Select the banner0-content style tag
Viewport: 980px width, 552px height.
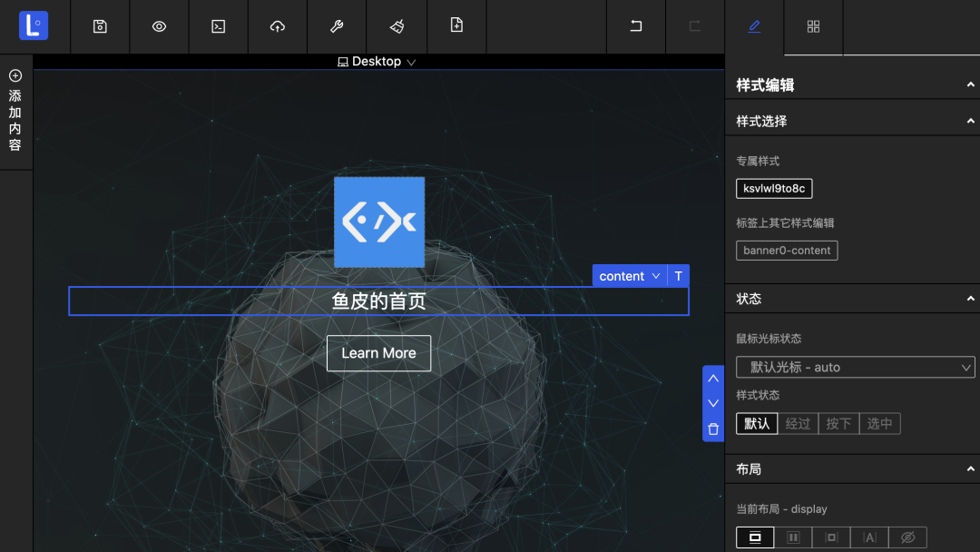(787, 251)
